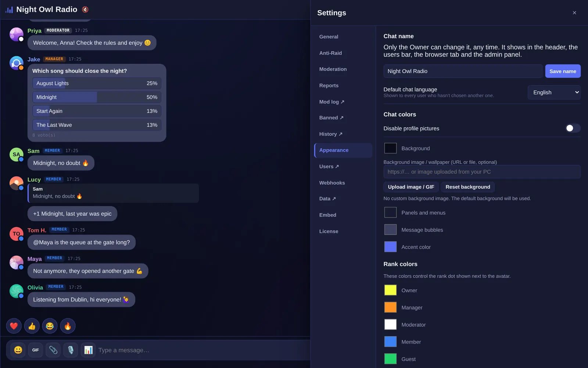Vote for August Lights poll option
This screenshot has height=368, width=588.
pos(97,83)
